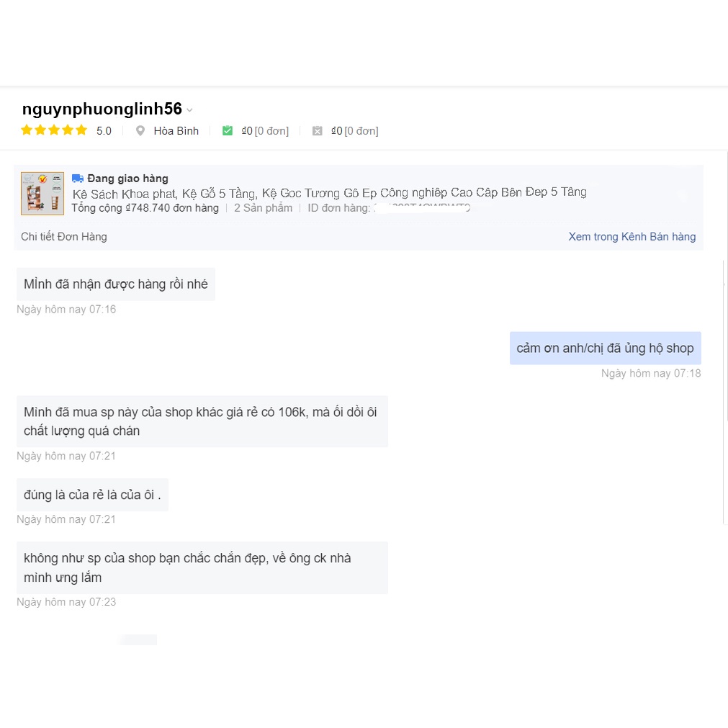Screen dimensions: 728x728
Task: Click the five-star rating icons
Action: click(54, 130)
